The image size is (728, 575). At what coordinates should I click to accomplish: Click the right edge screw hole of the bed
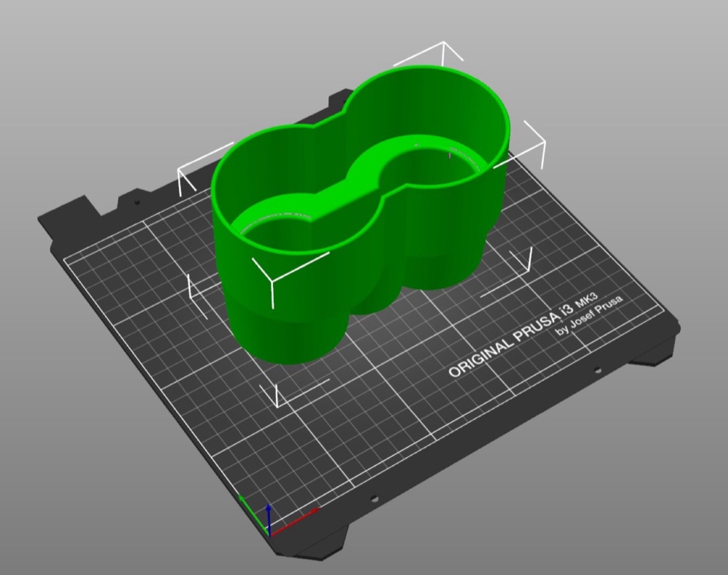[597, 370]
